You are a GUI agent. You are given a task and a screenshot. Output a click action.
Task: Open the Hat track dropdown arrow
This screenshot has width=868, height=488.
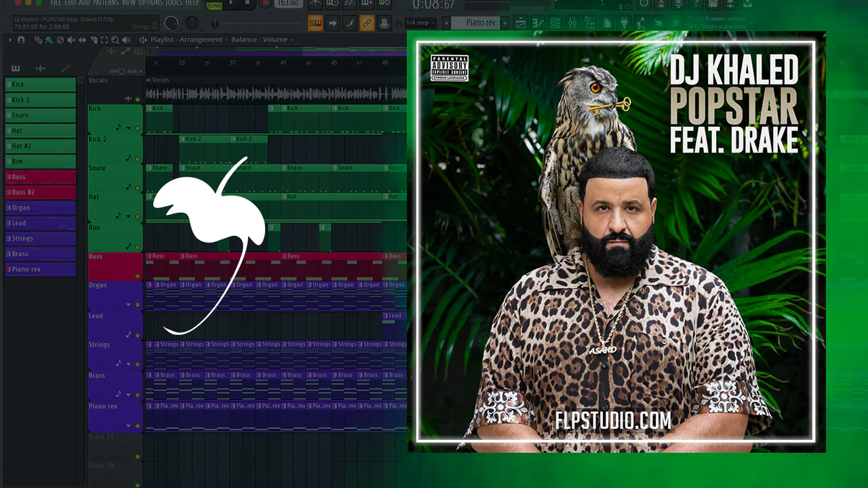[128, 216]
